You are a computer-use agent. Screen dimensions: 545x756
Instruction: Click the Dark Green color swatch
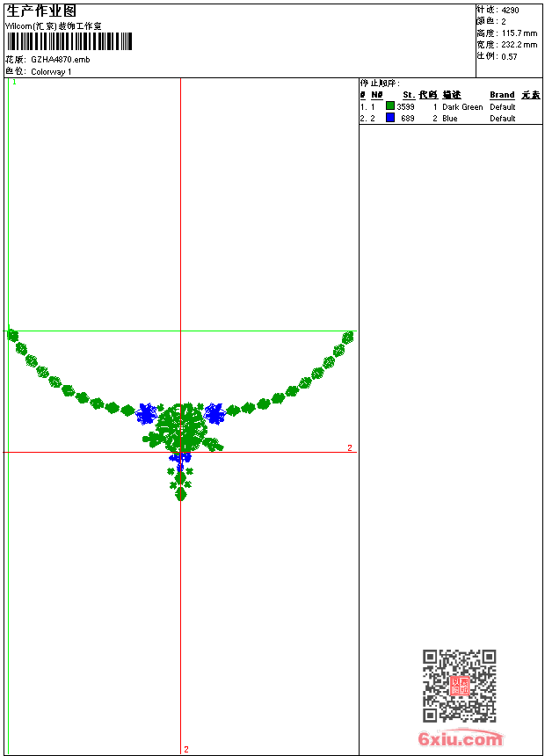click(390, 106)
